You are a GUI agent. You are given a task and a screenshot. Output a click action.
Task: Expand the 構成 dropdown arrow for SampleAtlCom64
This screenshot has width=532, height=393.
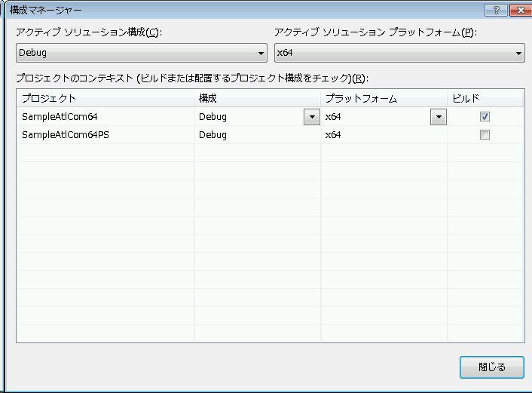[x=311, y=117]
